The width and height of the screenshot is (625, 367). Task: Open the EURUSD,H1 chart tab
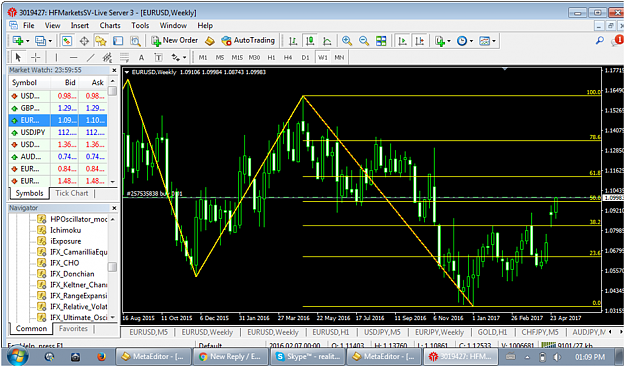pyautogui.click(x=331, y=332)
